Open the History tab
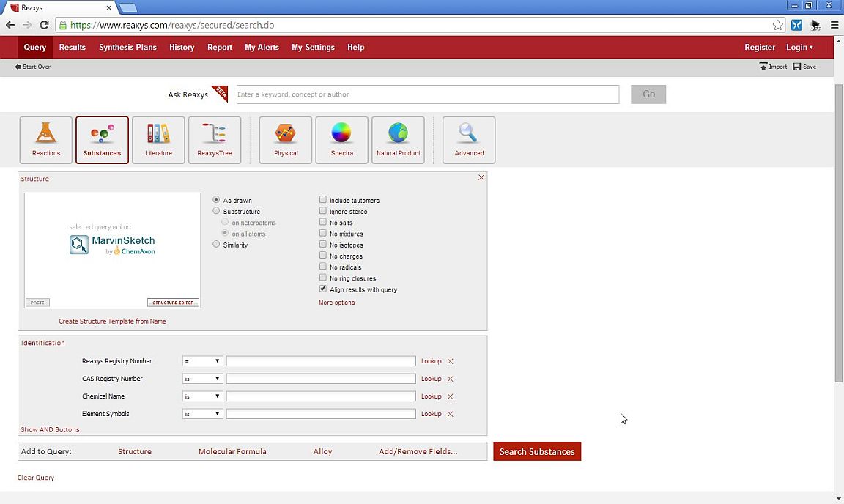Screen dimensions: 844x504 [182, 48]
